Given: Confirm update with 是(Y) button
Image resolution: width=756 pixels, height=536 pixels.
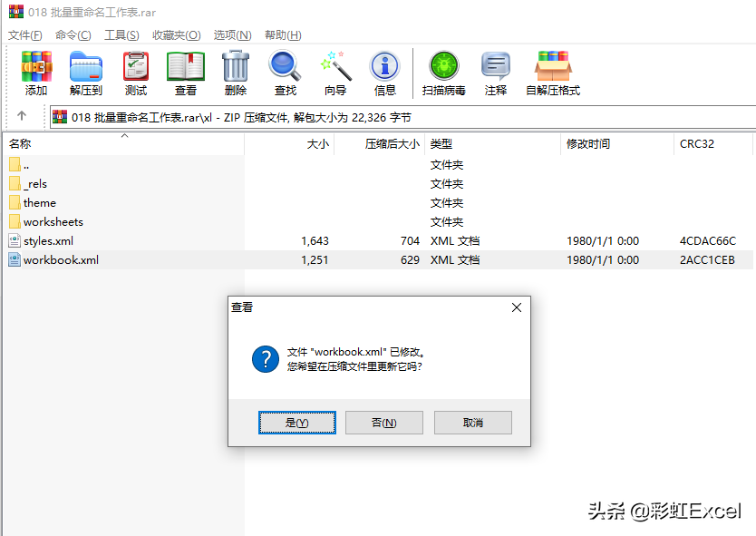Looking at the screenshot, I should [x=297, y=423].
